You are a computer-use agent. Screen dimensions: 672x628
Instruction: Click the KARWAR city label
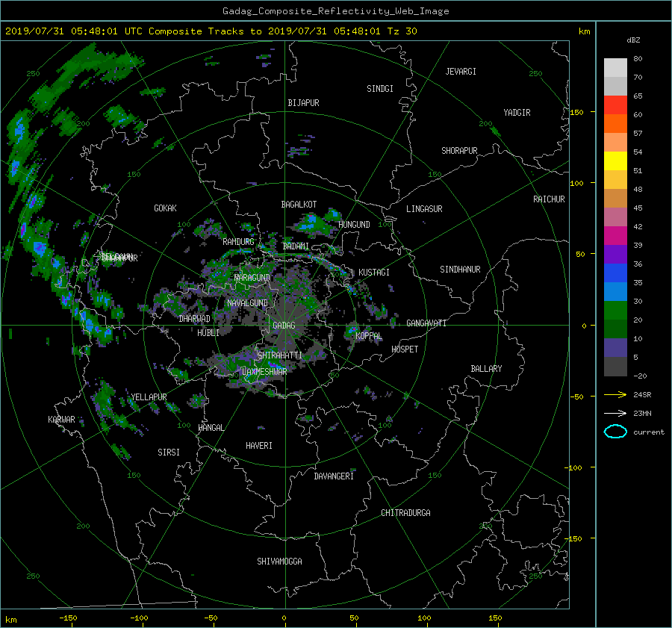(61, 420)
